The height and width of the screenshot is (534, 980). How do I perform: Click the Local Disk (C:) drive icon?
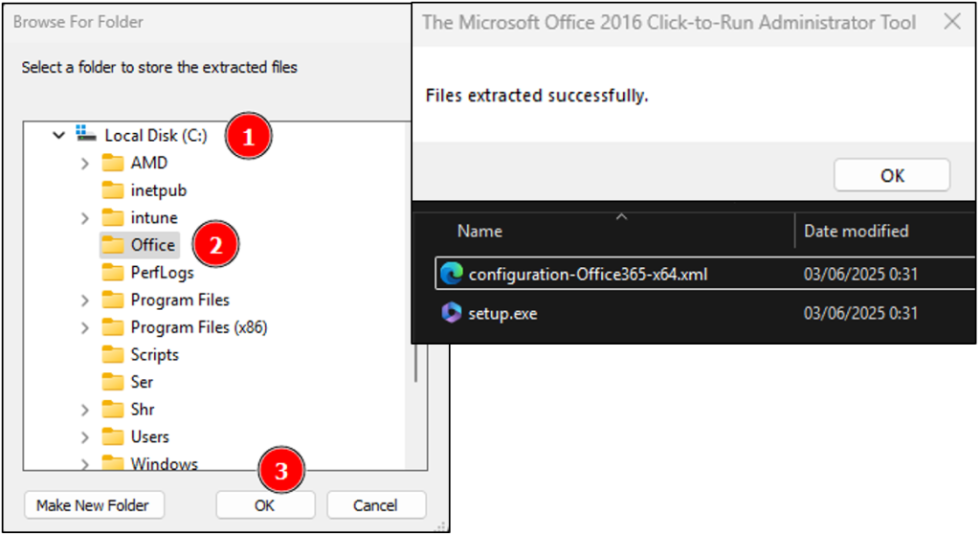pos(85,133)
